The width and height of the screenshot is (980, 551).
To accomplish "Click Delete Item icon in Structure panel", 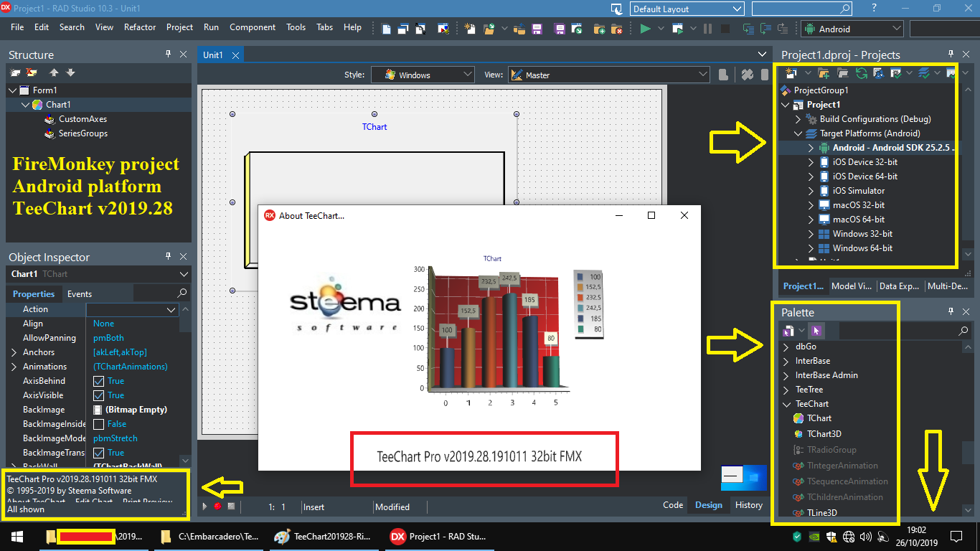I will click(x=32, y=72).
